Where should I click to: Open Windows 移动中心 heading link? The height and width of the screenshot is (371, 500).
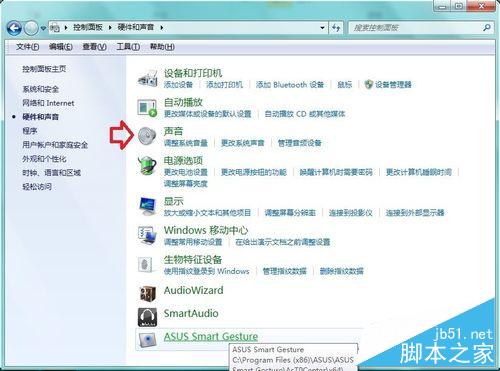pyautogui.click(x=206, y=230)
